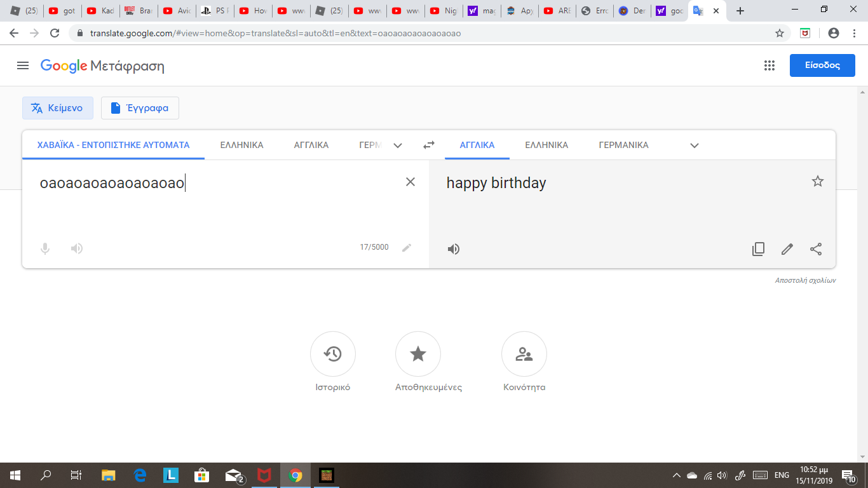Open the Αποθηκευμένες saved translations
This screenshot has width=868, height=488.
[x=418, y=354]
